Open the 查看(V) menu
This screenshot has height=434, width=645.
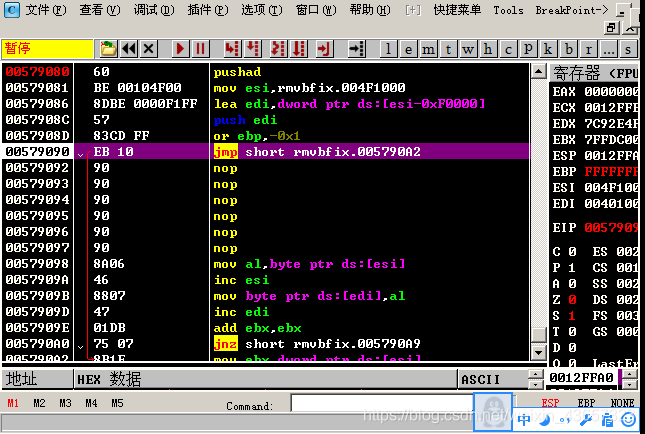[x=100, y=9]
